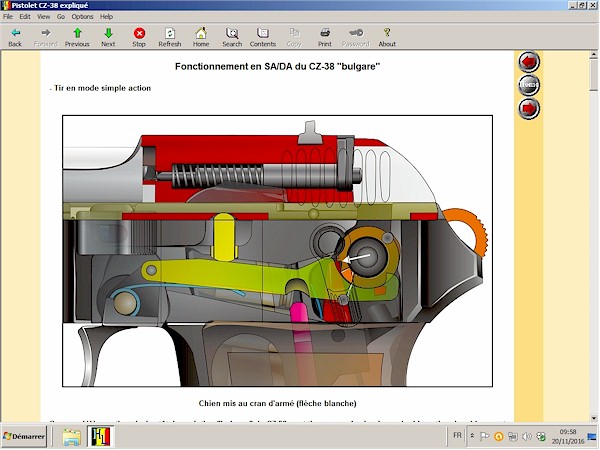
Task: Click the Password key icon
Action: tap(356, 38)
